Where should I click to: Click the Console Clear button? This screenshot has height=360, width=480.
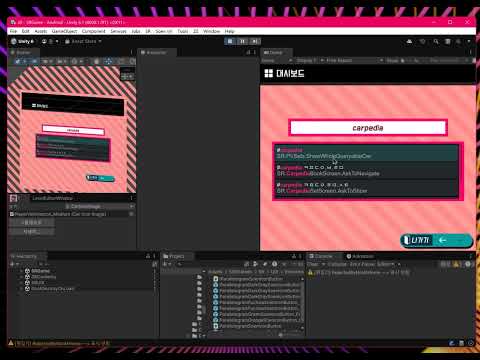pos(313,264)
